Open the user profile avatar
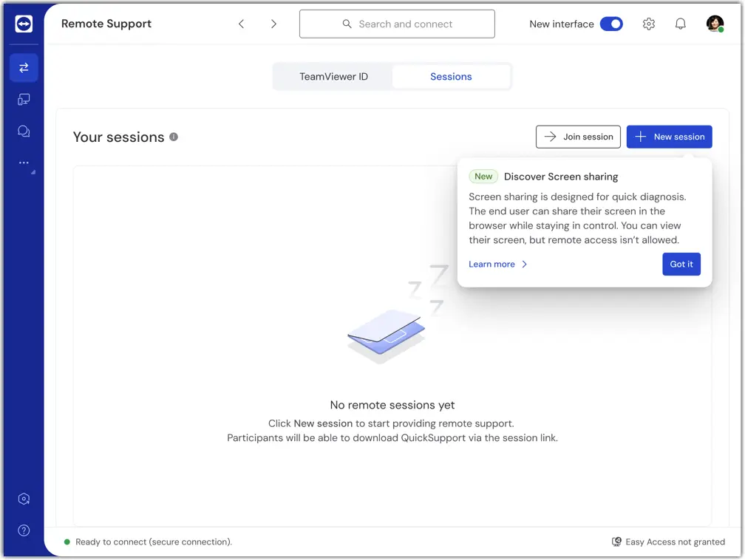The image size is (745, 560). (x=715, y=24)
